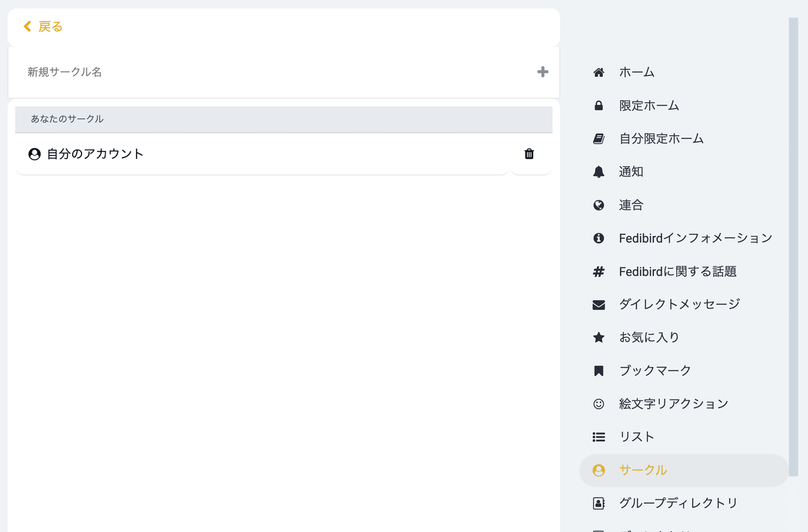The width and height of the screenshot is (808, 532).
Task: Click the globe icon for 連合
Action: [599, 205]
